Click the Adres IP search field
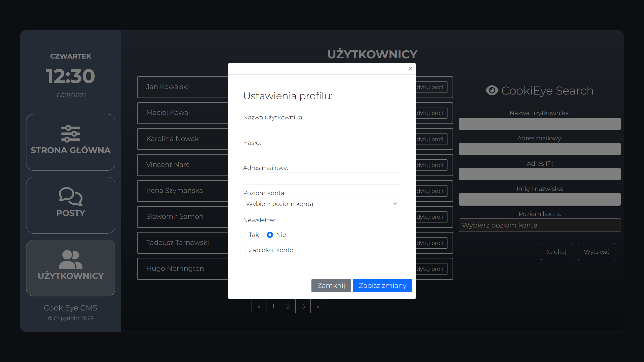The width and height of the screenshot is (644, 362). pos(540,174)
